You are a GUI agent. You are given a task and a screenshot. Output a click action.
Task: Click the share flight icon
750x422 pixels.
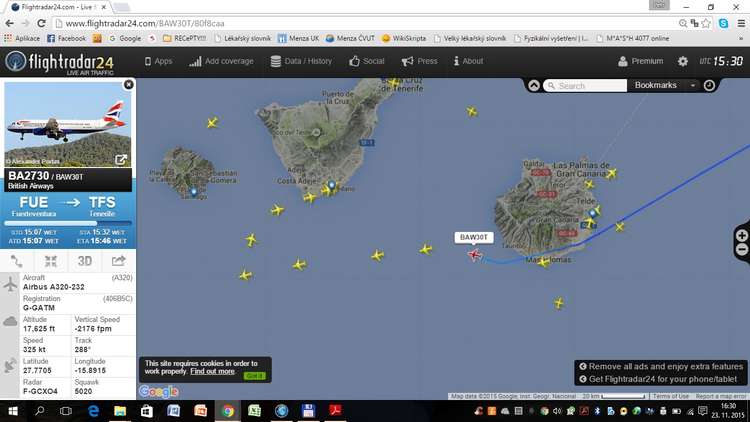point(119,261)
